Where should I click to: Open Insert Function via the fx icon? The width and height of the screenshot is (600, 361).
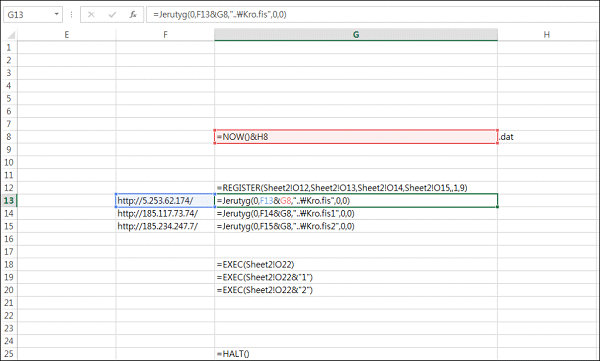[133, 15]
